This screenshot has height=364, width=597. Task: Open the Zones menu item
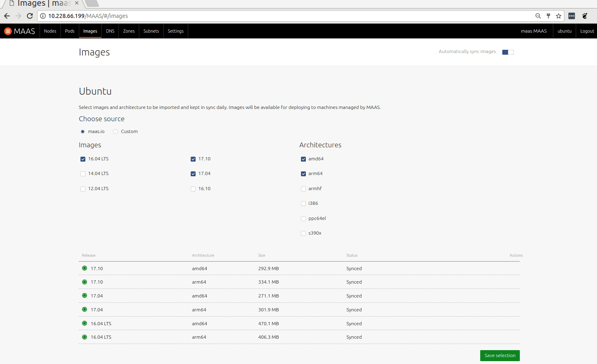(x=129, y=31)
